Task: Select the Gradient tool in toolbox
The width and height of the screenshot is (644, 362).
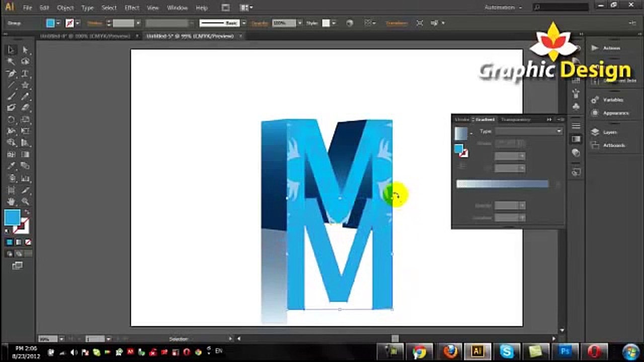Action: point(25,154)
